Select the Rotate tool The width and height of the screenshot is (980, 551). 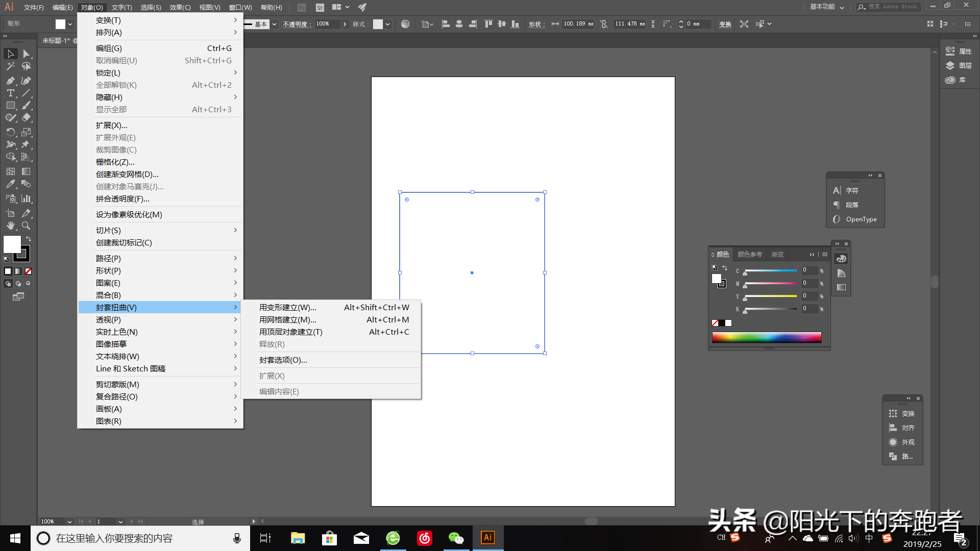pyautogui.click(x=11, y=132)
